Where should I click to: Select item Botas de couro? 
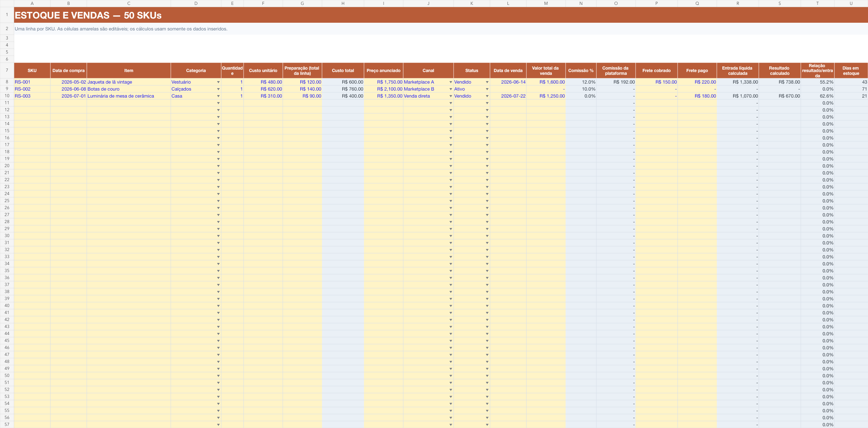pyautogui.click(x=129, y=89)
